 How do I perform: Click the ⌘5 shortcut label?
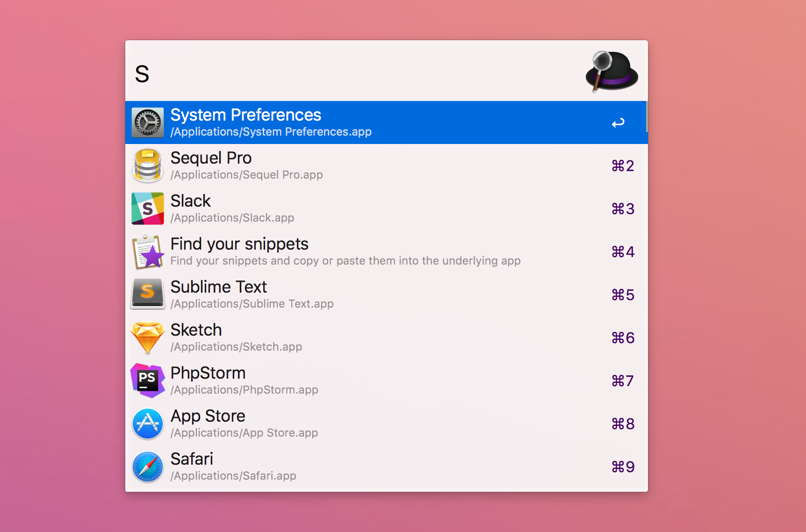[x=623, y=295]
